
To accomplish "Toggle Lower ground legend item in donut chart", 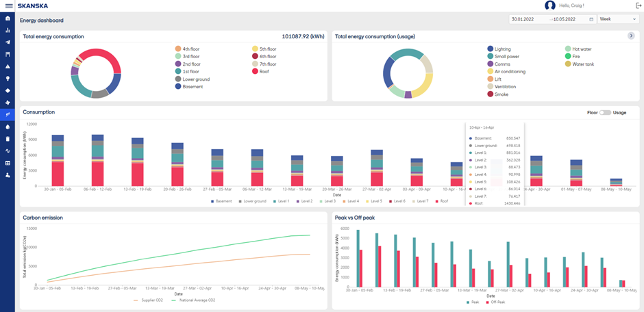I will 193,79.
